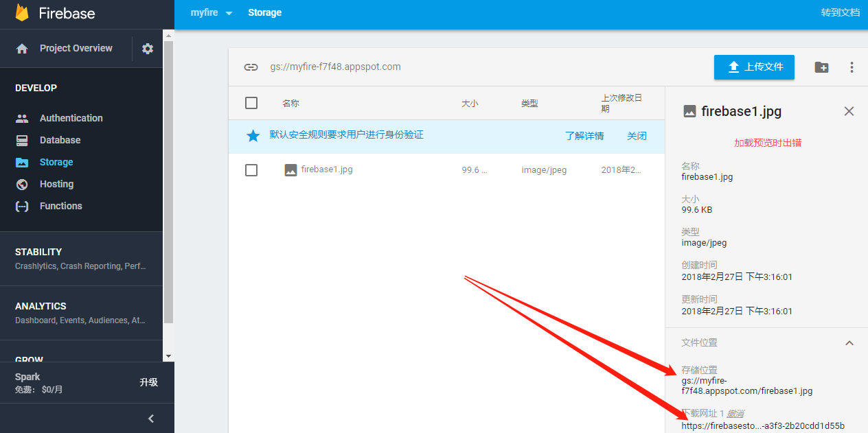Click the gs://myfire-f7f48.appspot.com bucket path
The height and width of the screenshot is (433, 868).
coord(335,67)
